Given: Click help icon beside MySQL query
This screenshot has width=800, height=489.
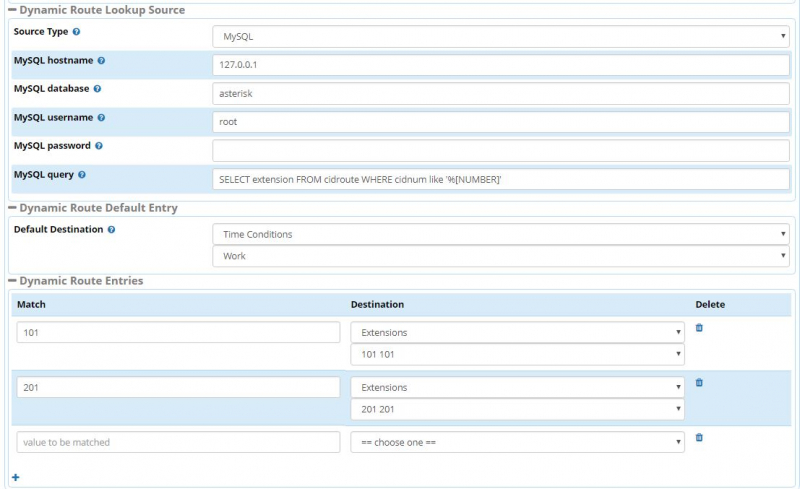Looking at the screenshot, I should (82, 175).
